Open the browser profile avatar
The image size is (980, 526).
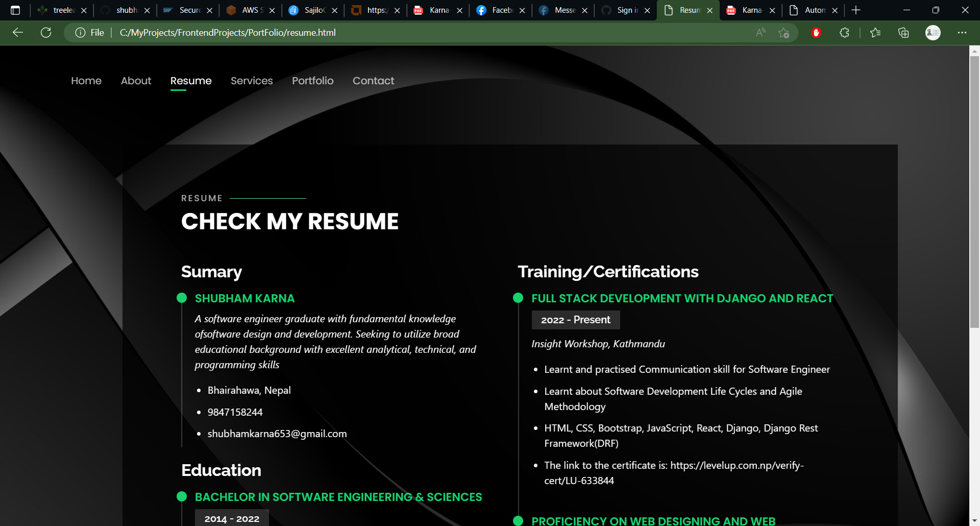(933, 33)
